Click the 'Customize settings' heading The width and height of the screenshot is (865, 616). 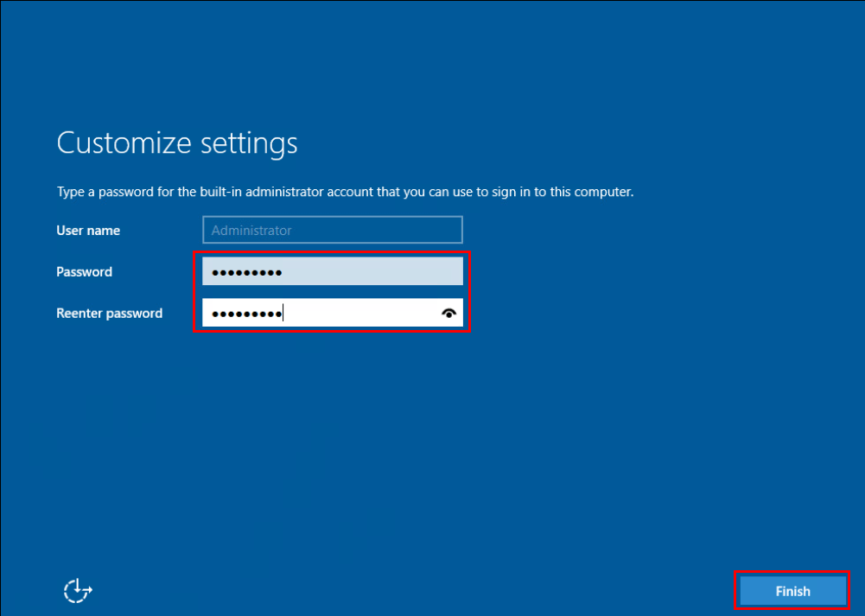click(177, 143)
